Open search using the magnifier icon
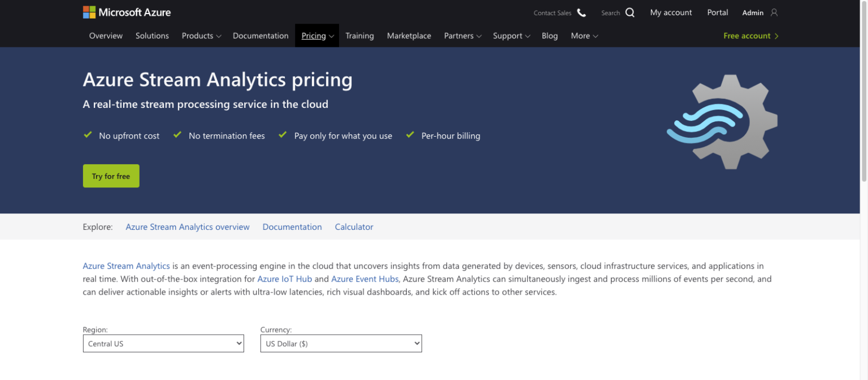The height and width of the screenshot is (380, 868). click(x=630, y=12)
